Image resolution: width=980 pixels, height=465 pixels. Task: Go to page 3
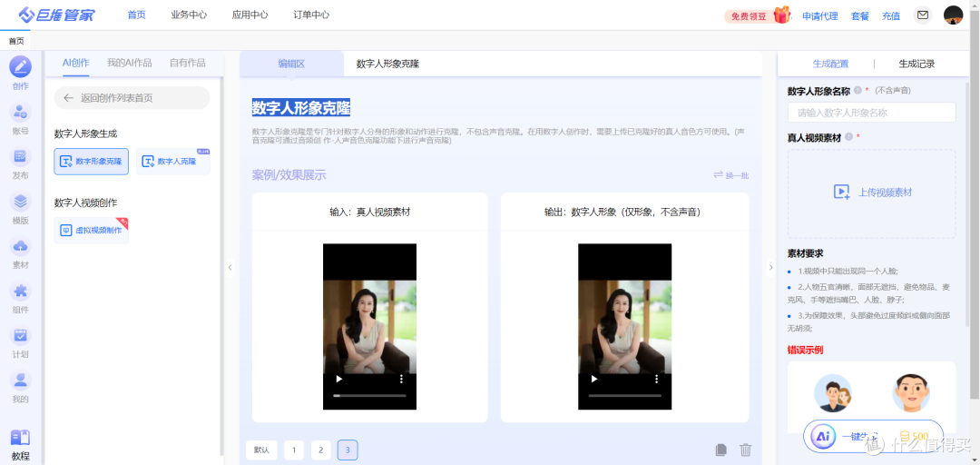348,450
